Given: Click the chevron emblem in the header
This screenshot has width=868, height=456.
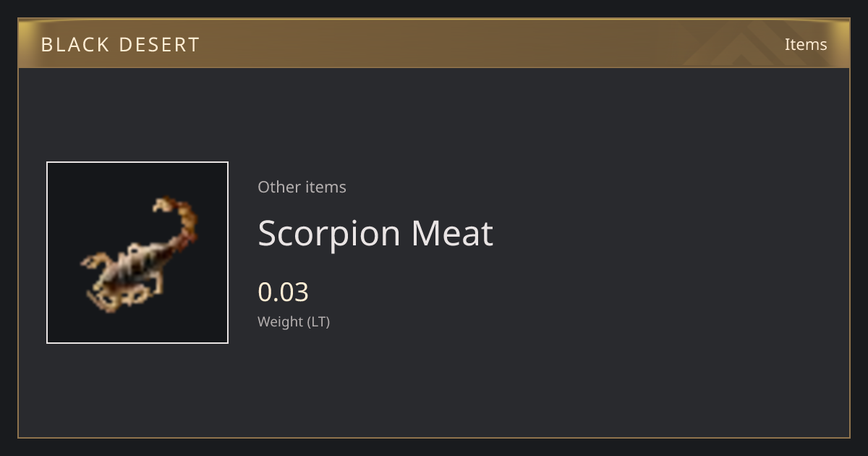Looking at the screenshot, I should click(745, 44).
